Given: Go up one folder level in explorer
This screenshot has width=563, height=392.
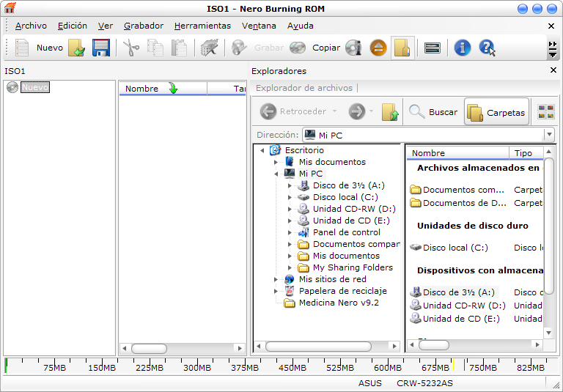Looking at the screenshot, I should point(390,112).
